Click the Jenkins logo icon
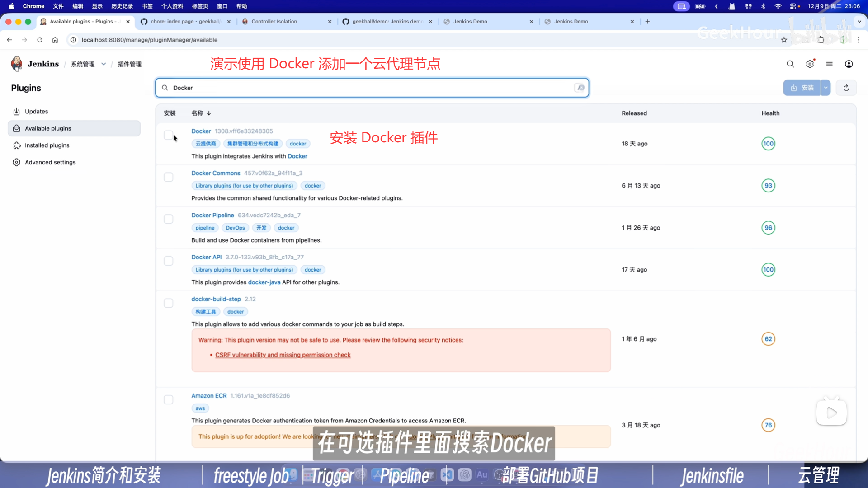 [x=17, y=64]
